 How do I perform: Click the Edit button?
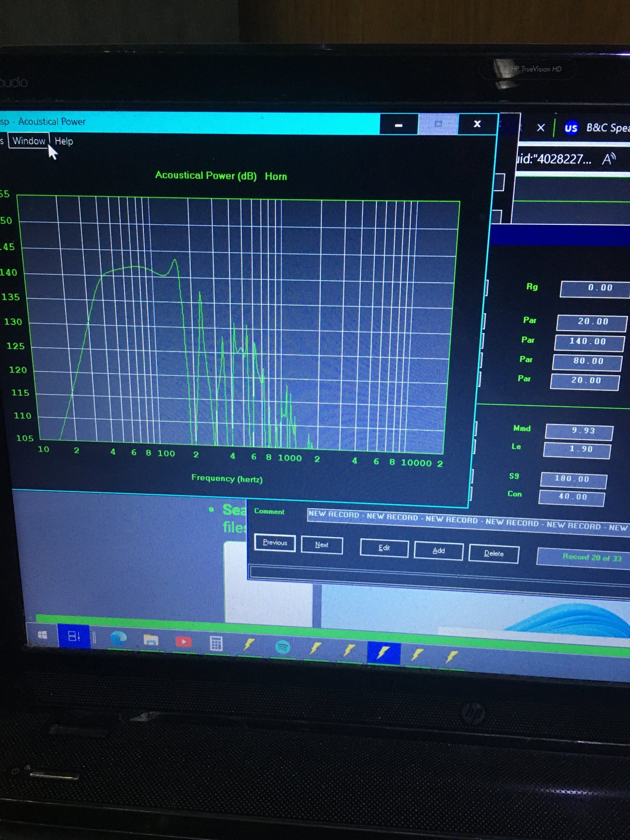click(384, 548)
